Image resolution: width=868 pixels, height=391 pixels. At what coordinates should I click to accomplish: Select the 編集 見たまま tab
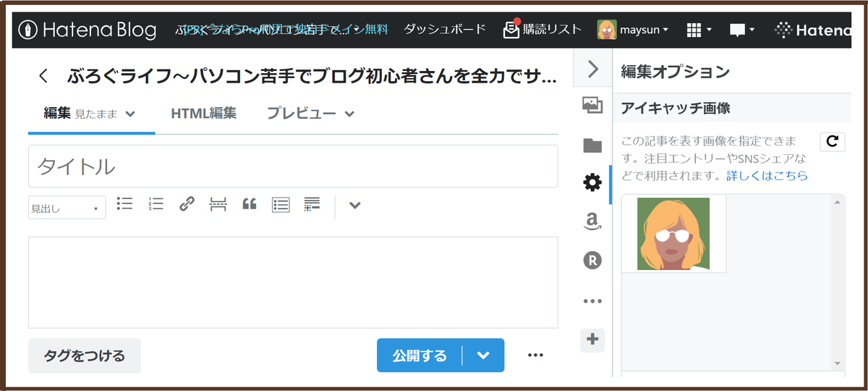(90, 114)
